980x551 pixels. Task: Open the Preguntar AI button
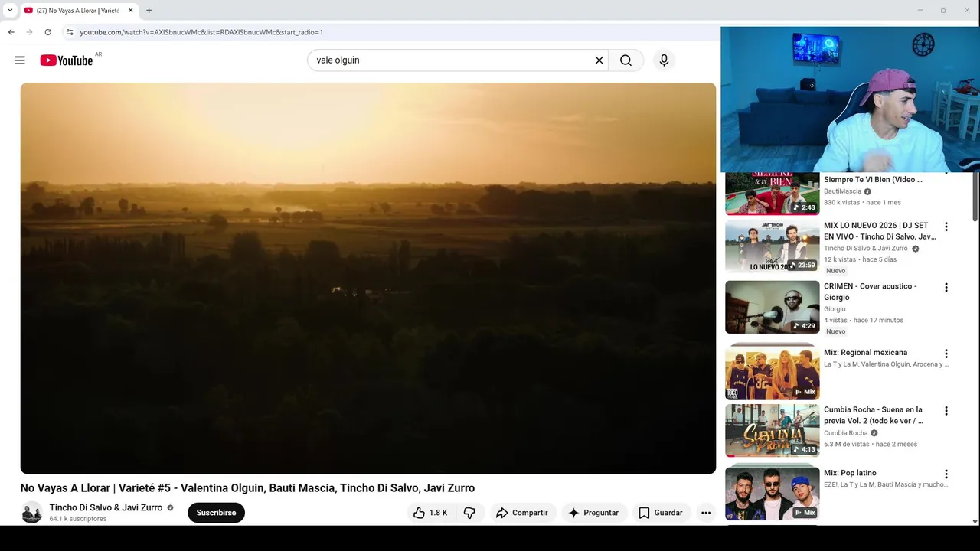coord(593,513)
